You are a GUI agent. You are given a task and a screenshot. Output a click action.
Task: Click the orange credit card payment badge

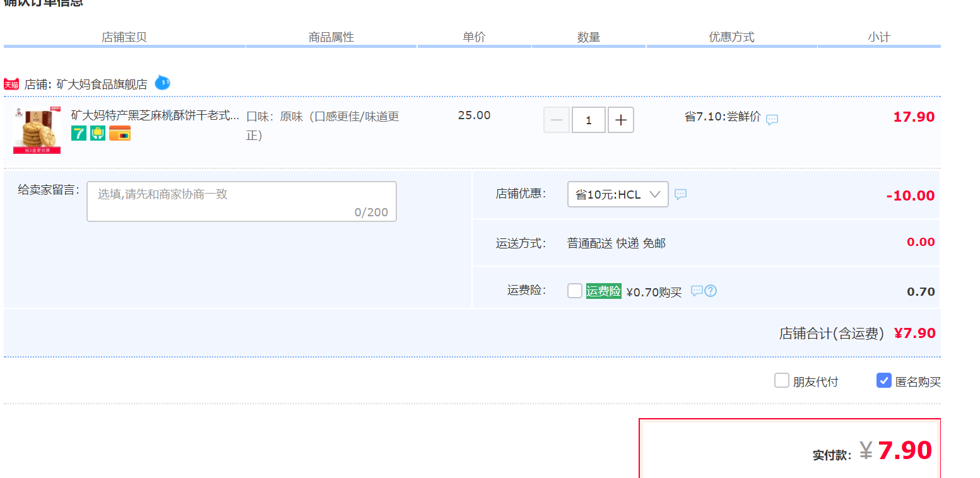pos(120,133)
